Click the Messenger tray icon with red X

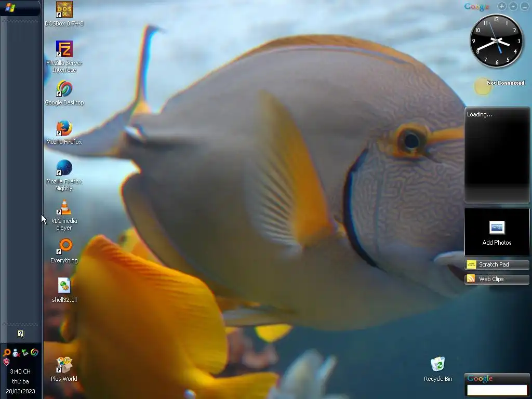pos(16,353)
